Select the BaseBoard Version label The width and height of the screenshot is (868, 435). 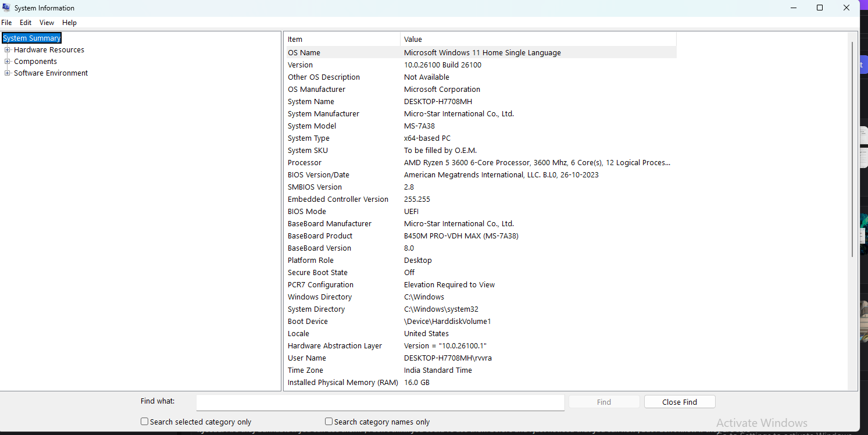pos(319,248)
